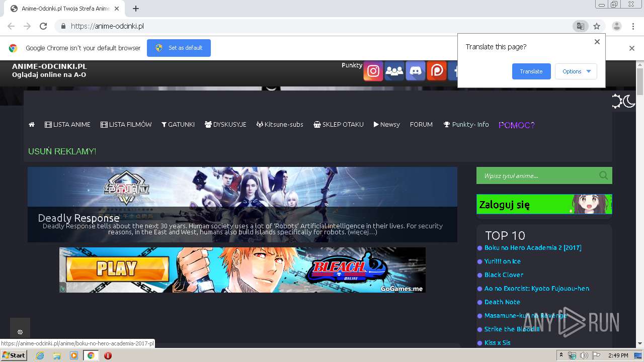This screenshot has width=644, height=362.
Task: Open Ao no Exorcist: Kyoto Fujouou-hen
Action: pos(537,289)
